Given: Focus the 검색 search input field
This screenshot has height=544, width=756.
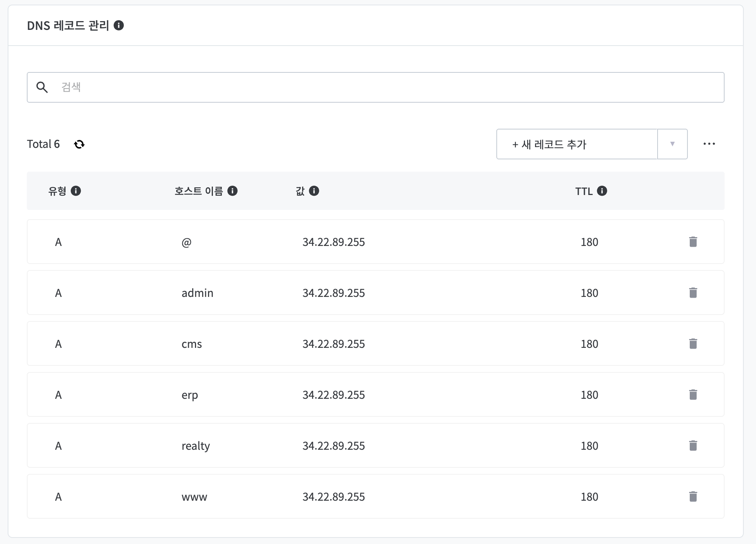Looking at the screenshot, I should tap(383, 87).
